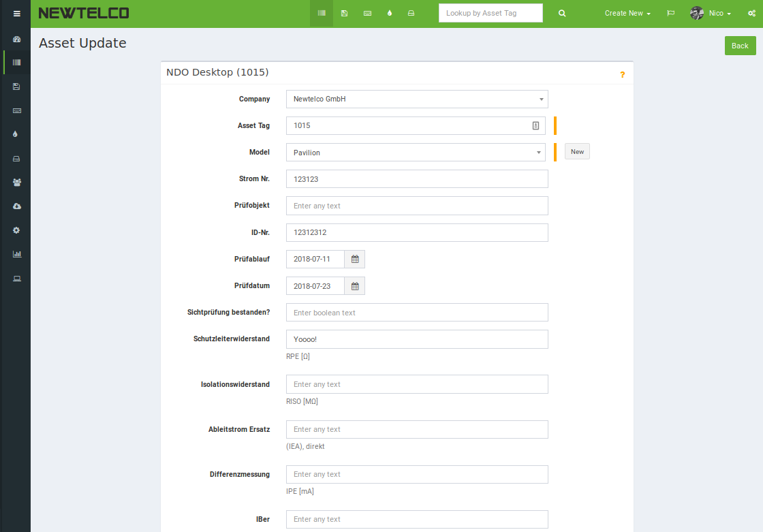
Task: Click the RISO [MΩ] help text
Action: [x=302, y=402]
